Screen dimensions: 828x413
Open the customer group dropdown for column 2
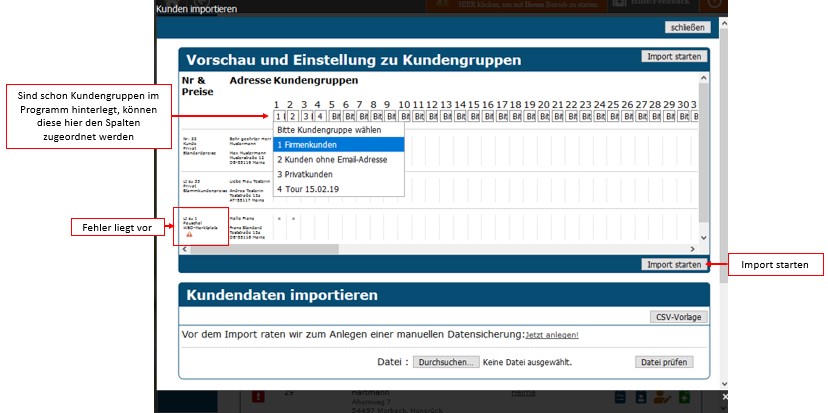point(292,116)
